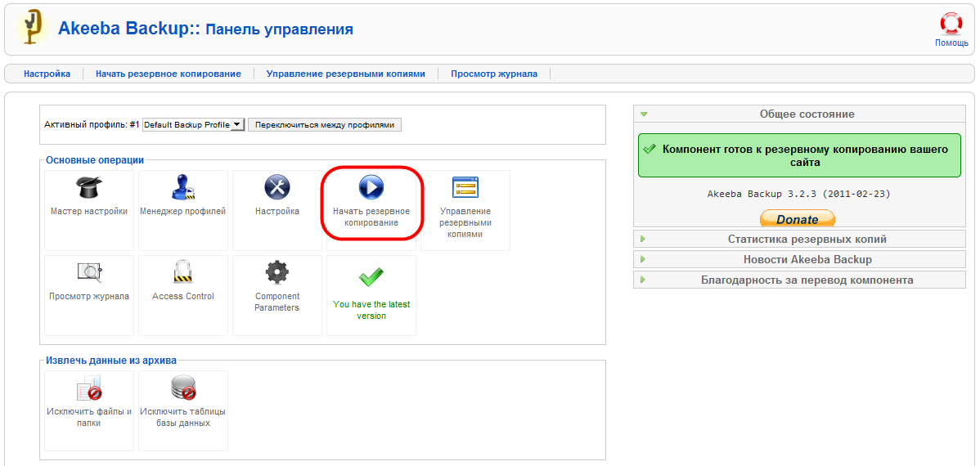Click the Основные операции section heading
The image size is (980, 466).
click(94, 160)
